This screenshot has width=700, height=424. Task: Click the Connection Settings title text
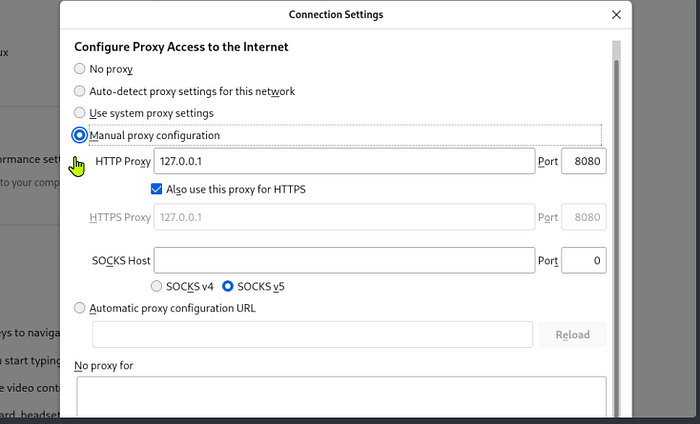(336, 15)
